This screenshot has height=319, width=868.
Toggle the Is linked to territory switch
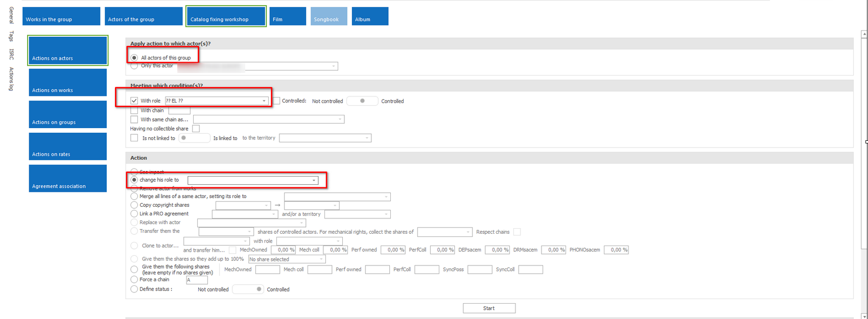194,138
